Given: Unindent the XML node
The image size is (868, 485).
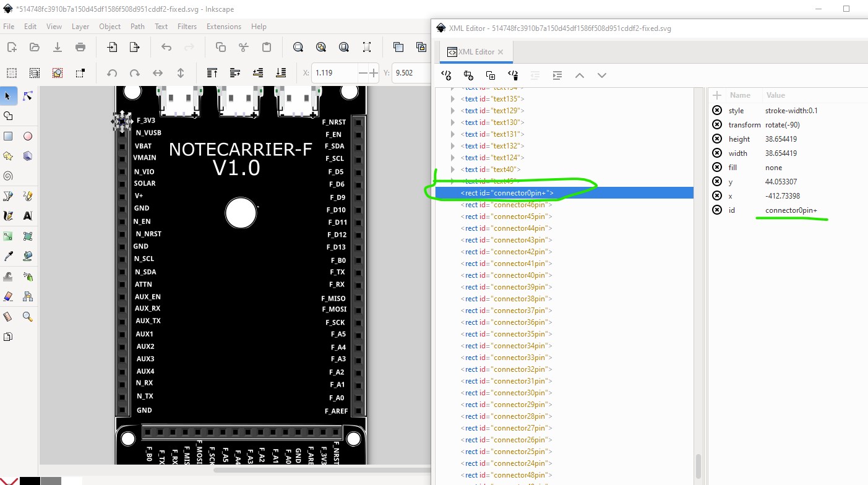Looking at the screenshot, I should [535, 75].
